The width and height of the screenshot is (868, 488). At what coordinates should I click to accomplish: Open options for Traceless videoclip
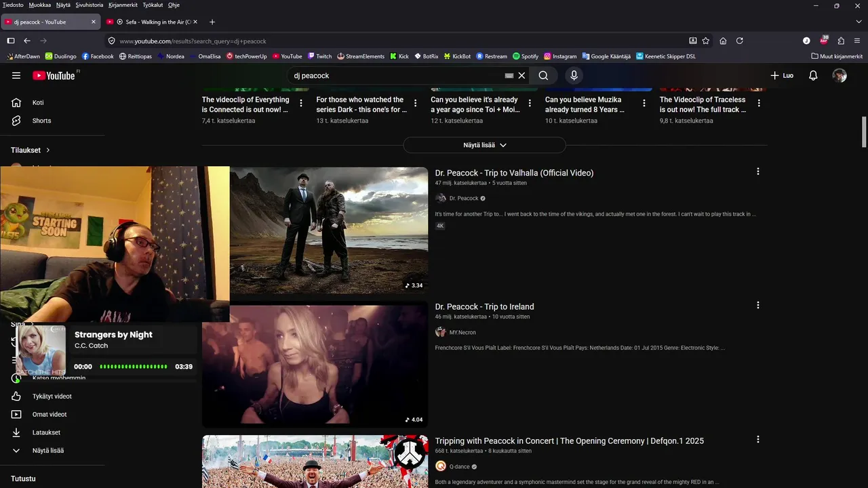click(x=759, y=104)
